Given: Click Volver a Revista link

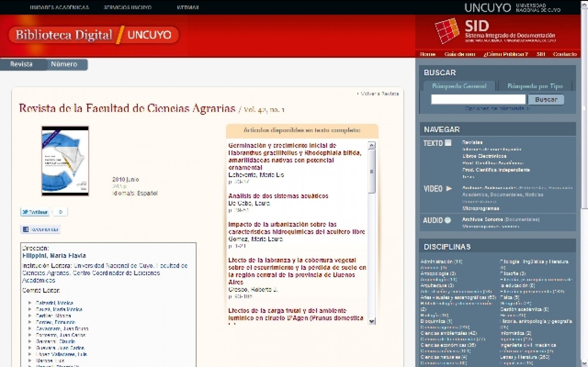Looking at the screenshot, I should 378,94.
